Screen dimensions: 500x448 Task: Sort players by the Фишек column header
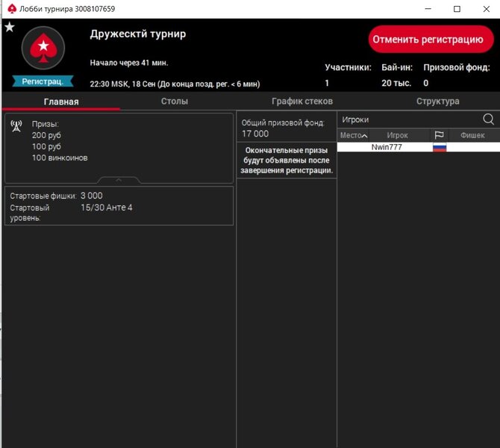tap(472, 135)
